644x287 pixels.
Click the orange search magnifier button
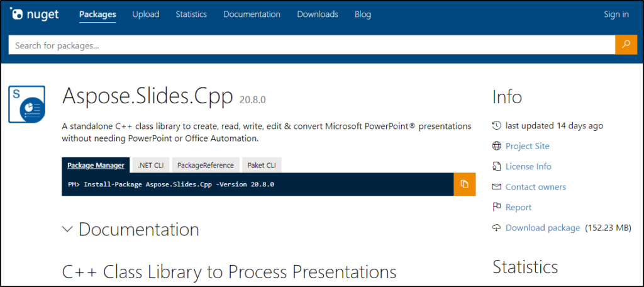click(626, 45)
